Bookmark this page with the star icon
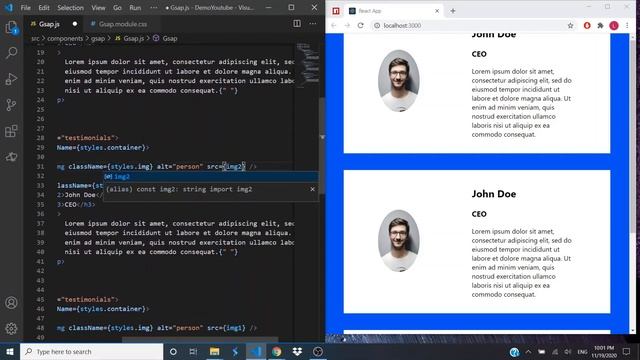640x360 pixels. coord(570,25)
